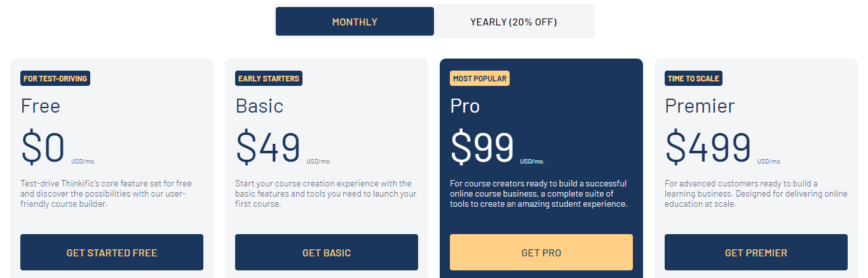Screen dimensions: 868x278
Task: Click the Early Starters badge
Action: pyautogui.click(x=269, y=79)
